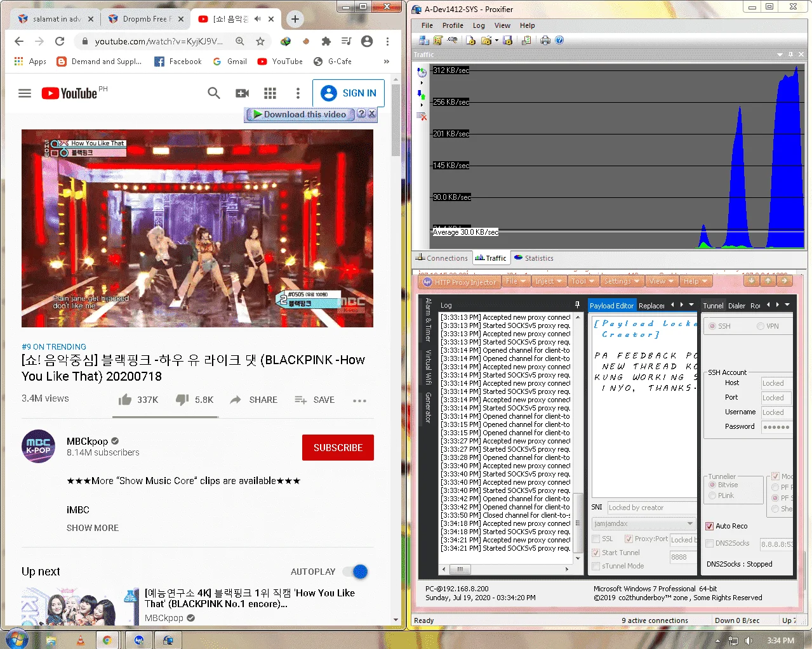Click the YouTube create video camera icon
This screenshot has width=812, height=649.
243,93
